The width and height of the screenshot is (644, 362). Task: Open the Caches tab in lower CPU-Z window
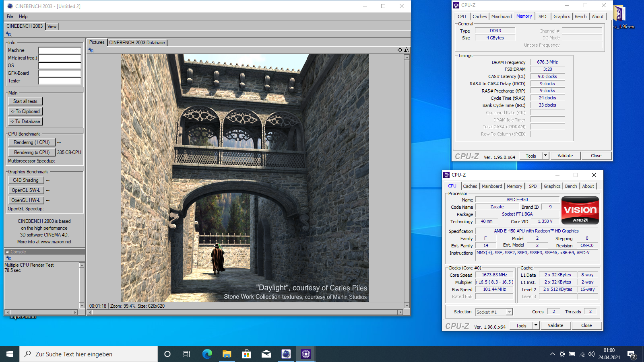pyautogui.click(x=470, y=186)
